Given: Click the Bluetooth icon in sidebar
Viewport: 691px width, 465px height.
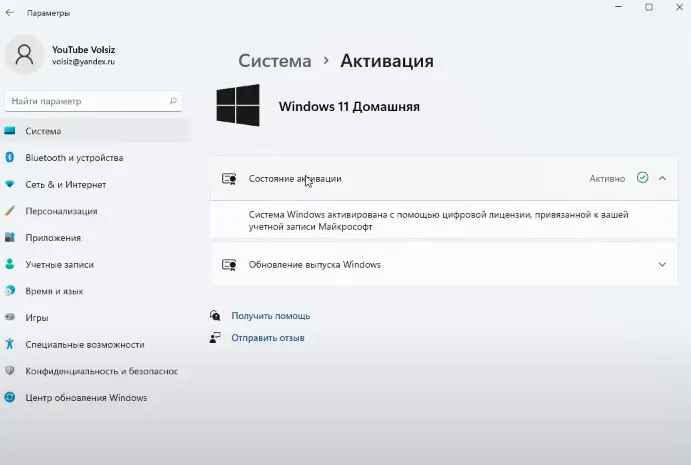Looking at the screenshot, I should point(10,157).
